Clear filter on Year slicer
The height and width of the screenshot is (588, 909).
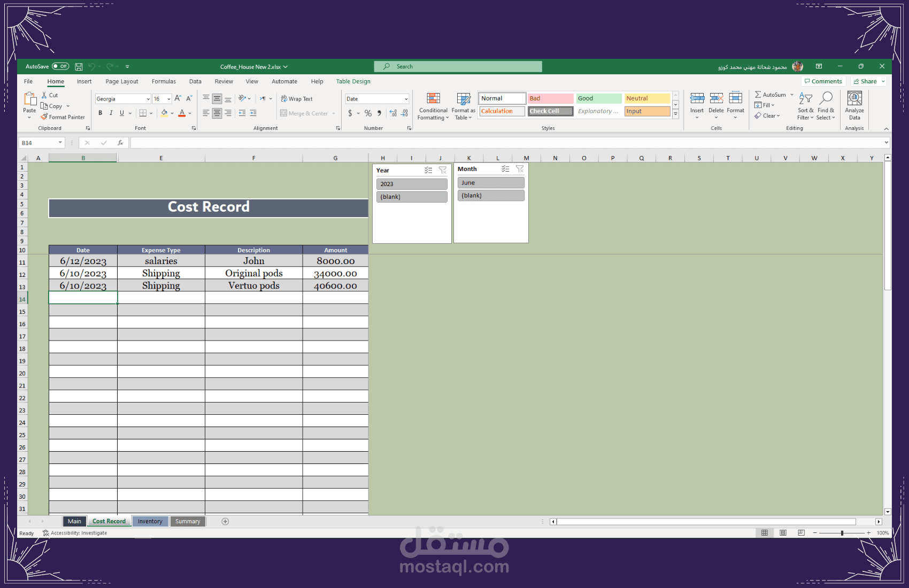[443, 170]
